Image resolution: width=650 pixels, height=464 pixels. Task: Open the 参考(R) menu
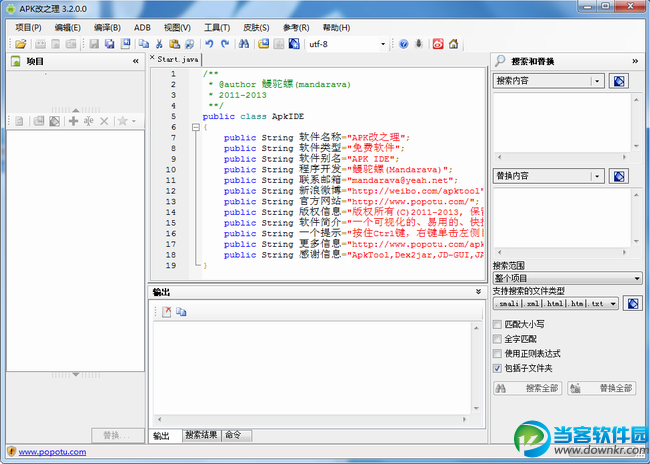pyautogui.click(x=296, y=27)
